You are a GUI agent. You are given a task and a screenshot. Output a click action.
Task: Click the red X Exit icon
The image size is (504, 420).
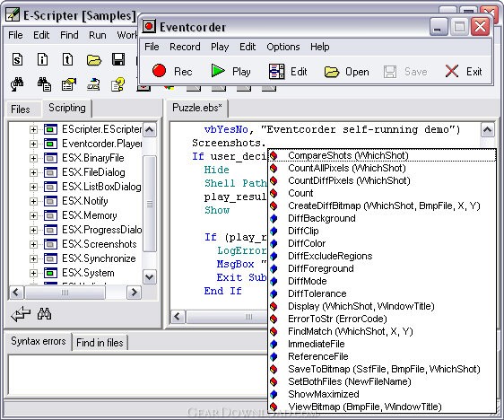click(452, 71)
